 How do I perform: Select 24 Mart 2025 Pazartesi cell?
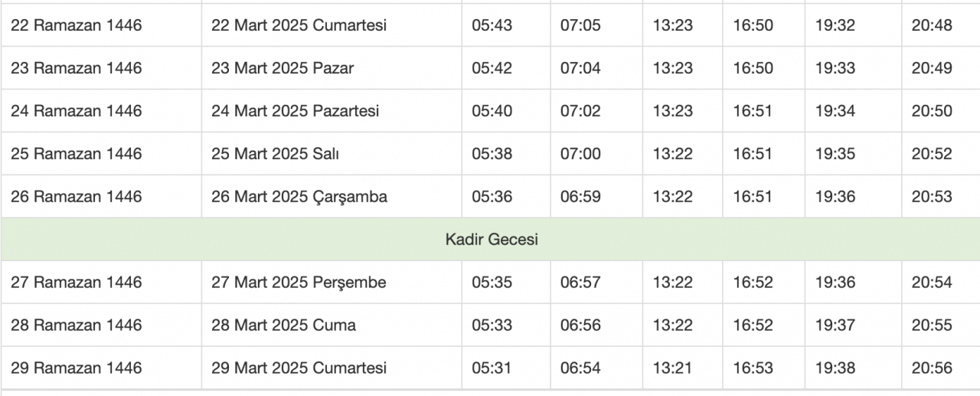point(295,111)
